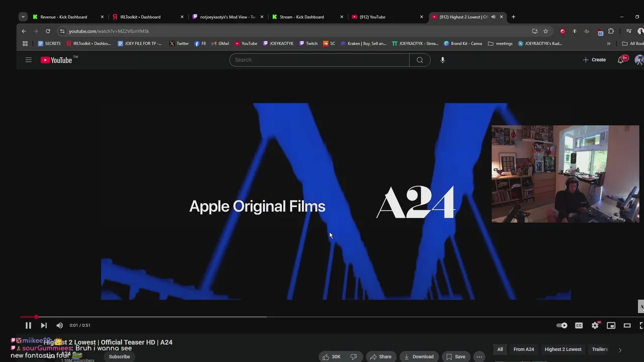Open the FB bookmark
The width and height of the screenshot is (644, 362).
pyautogui.click(x=200, y=44)
